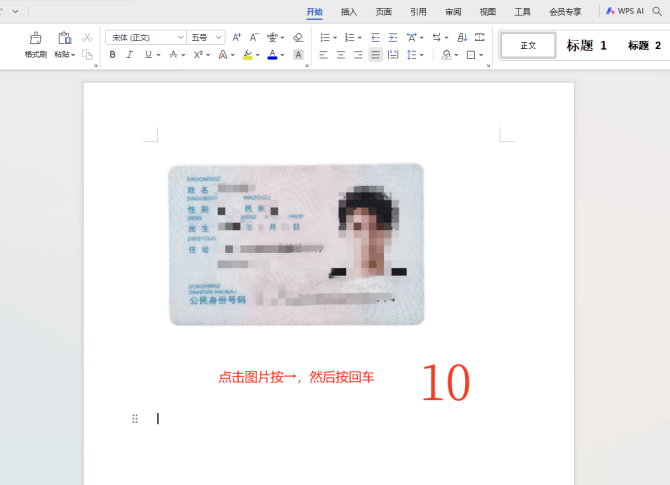Click the phonetic guide (变) icon
The height and width of the screenshot is (485, 670).
272,38
